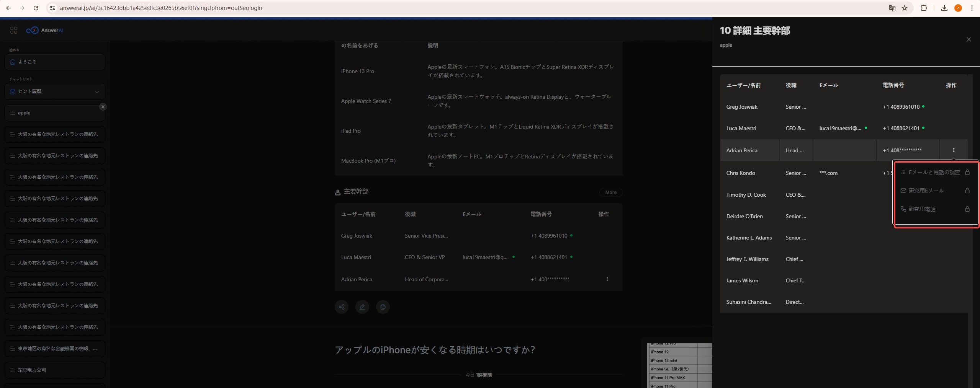Click the edit pencil icon below the executives table
980x388 pixels.
tap(362, 307)
